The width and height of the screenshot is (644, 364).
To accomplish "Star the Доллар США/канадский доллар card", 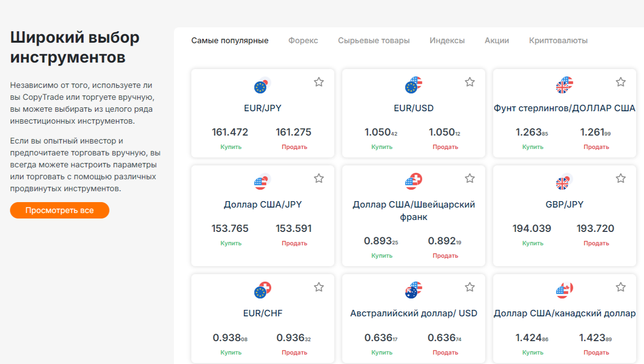I will pyautogui.click(x=621, y=287).
